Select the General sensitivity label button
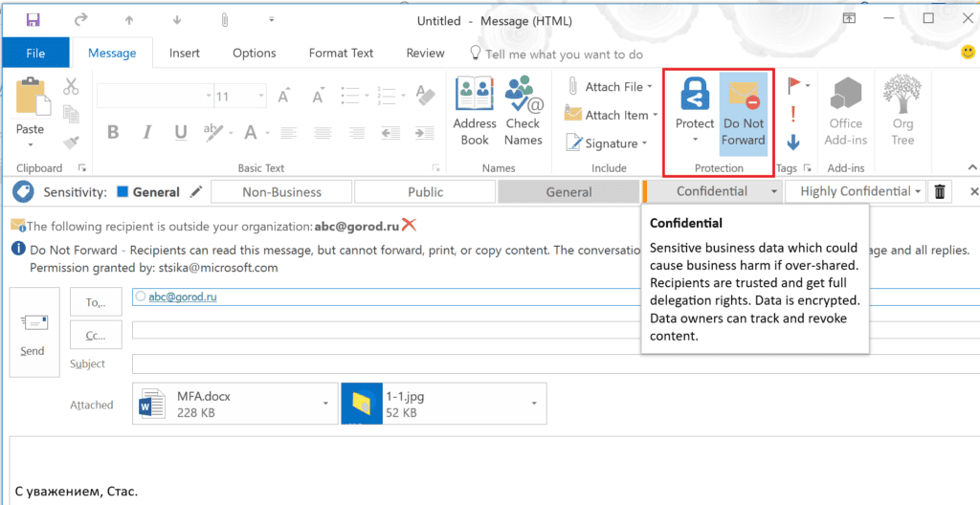Screen dimensions: 980x505 (568, 192)
